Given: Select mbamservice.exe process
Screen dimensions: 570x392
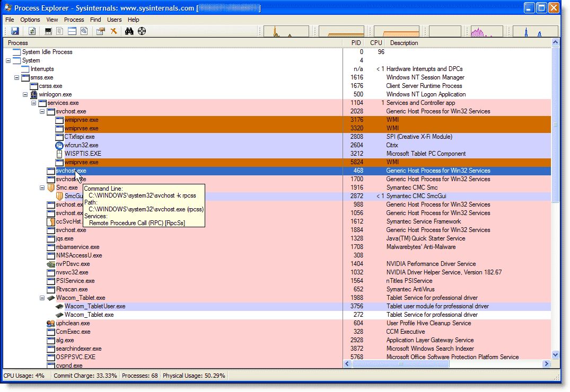Looking at the screenshot, I should [77, 247].
